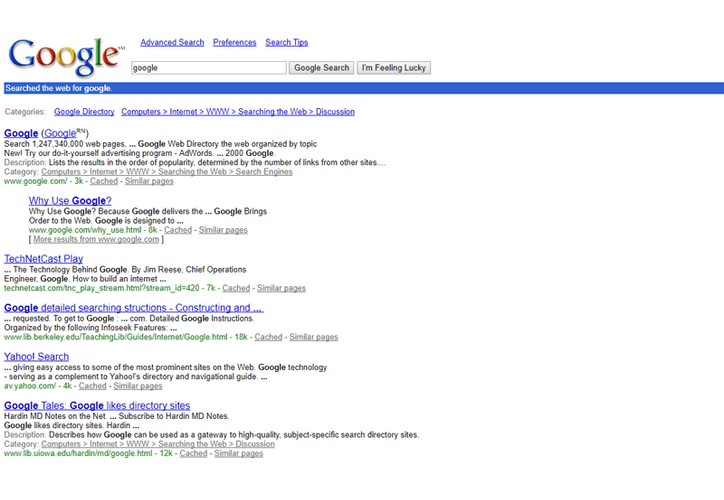Open the Google Directory category link
724x500 pixels.
point(84,112)
